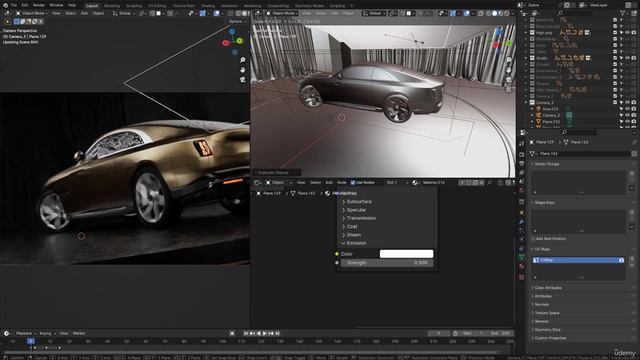Viewport: 640px width, 360px height.
Task: Open Object type dropdown in shader editor
Action: tap(278, 182)
